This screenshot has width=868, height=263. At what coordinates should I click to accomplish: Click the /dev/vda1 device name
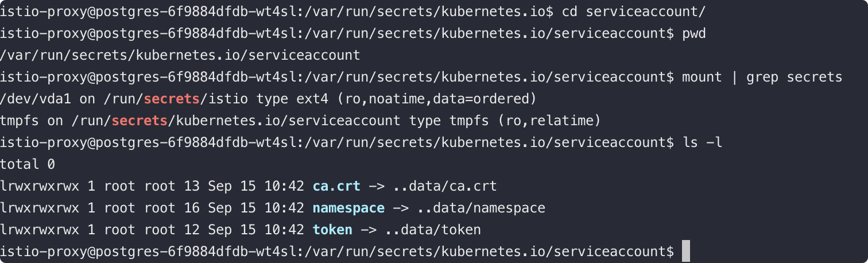36,99
